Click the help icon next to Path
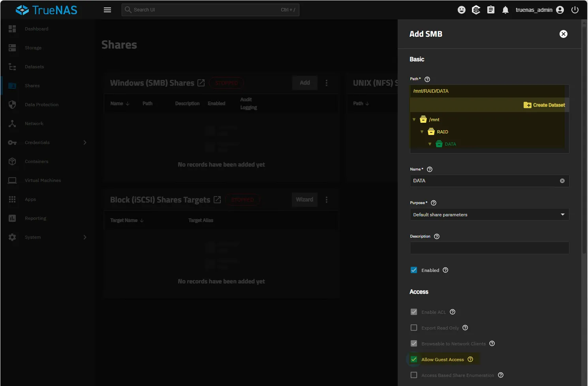The height and width of the screenshot is (386, 588). pos(427,79)
